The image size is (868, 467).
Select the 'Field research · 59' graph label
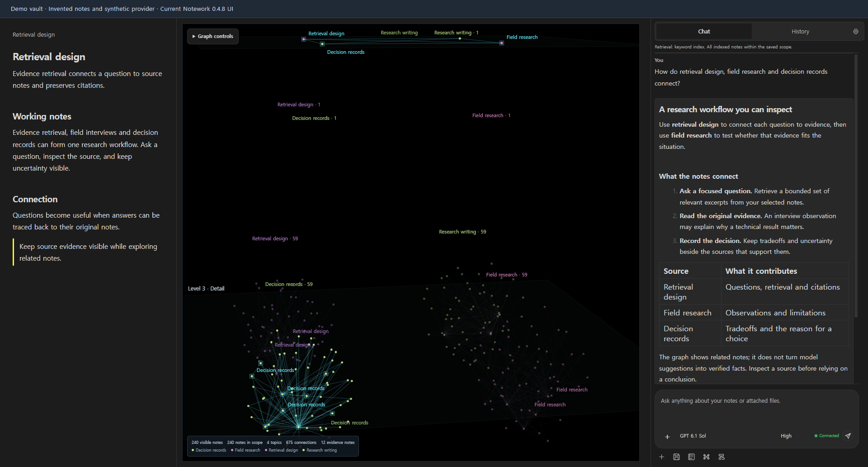[x=506, y=275]
